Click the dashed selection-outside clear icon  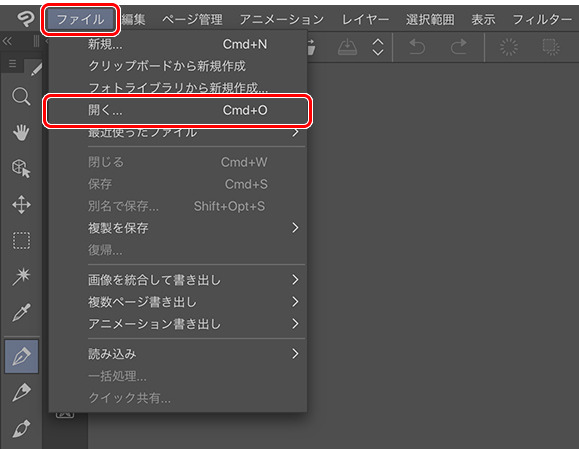click(x=551, y=47)
